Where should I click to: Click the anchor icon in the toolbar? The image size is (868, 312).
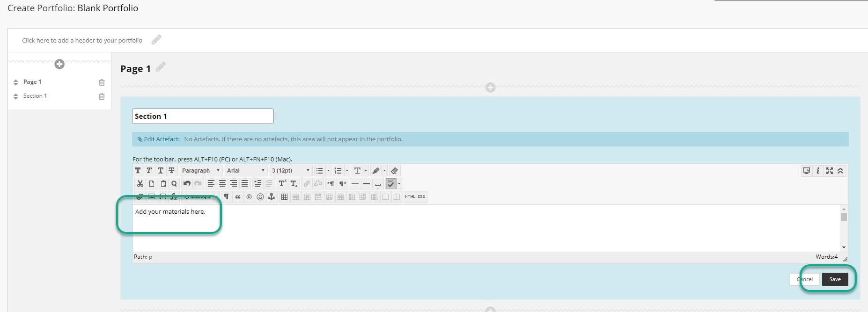272,197
